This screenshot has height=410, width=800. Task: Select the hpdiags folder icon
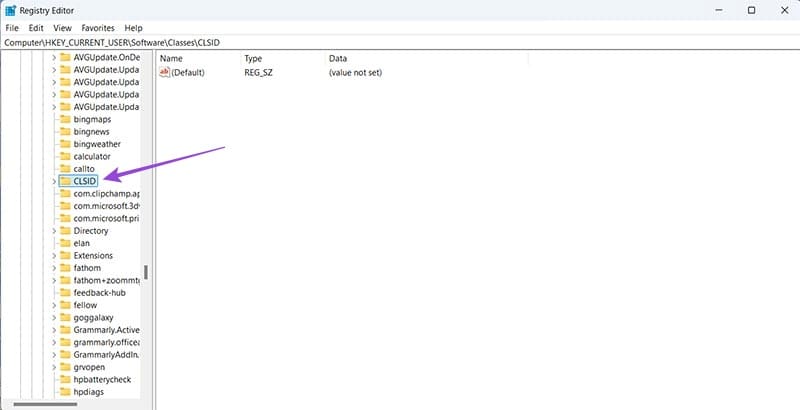coord(65,392)
